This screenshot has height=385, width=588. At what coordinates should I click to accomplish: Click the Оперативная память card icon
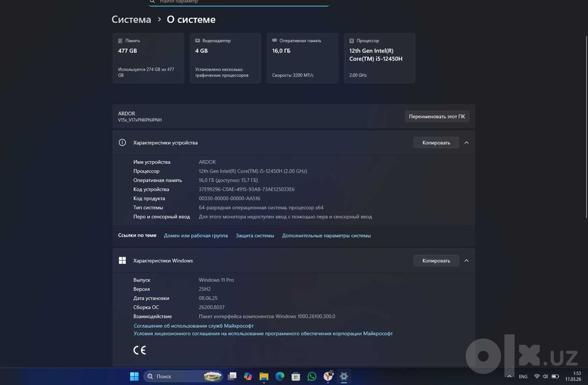click(275, 40)
